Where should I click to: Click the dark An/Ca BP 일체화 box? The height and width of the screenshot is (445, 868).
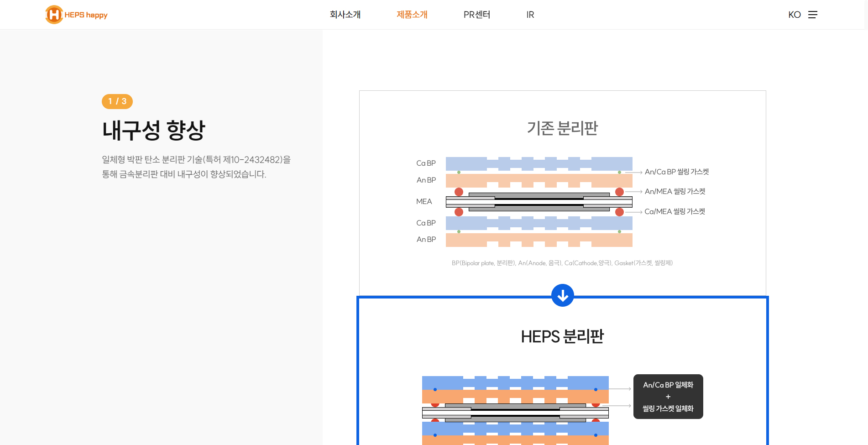pos(668,397)
